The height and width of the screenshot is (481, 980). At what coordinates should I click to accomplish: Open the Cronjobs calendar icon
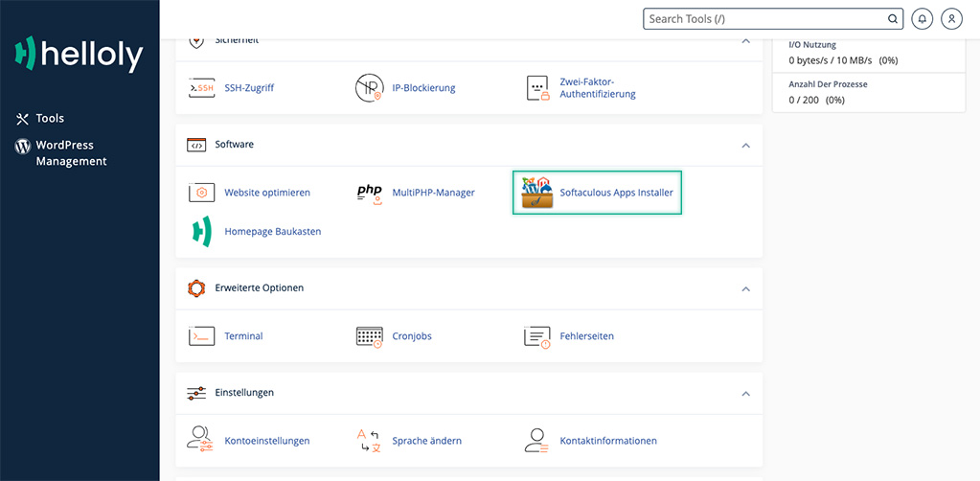click(370, 336)
